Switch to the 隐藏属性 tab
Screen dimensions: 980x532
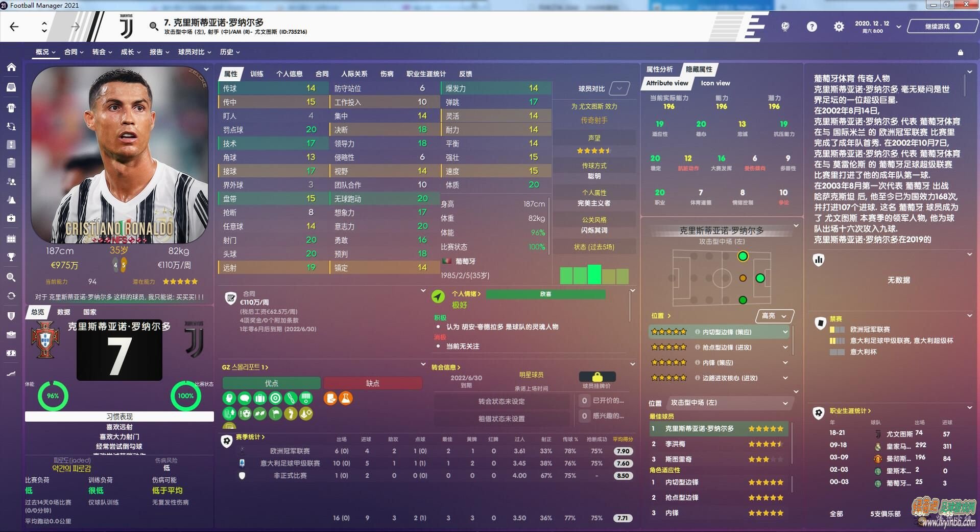point(699,70)
